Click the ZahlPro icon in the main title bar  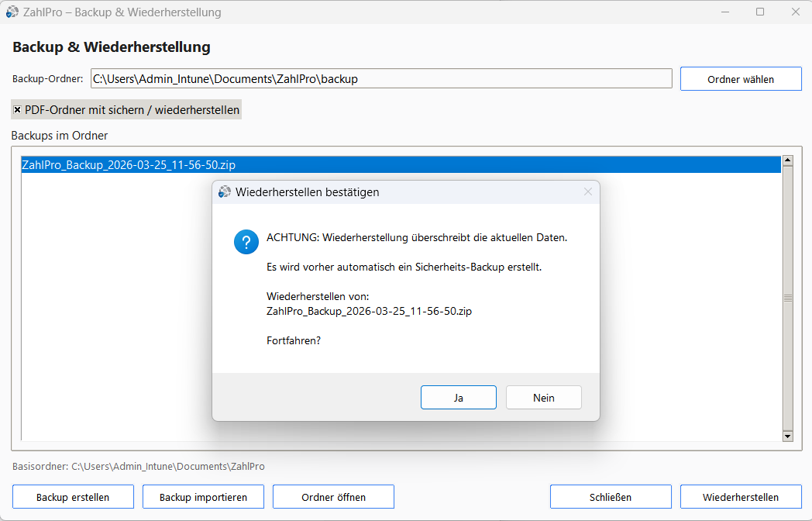11,12
